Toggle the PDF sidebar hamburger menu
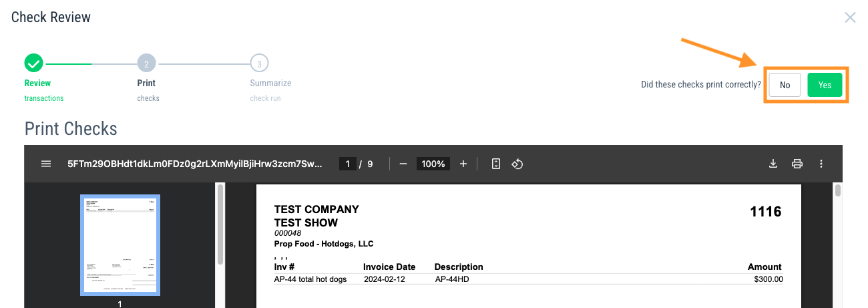Image resolution: width=868 pixels, height=308 pixels. tap(46, 164)
